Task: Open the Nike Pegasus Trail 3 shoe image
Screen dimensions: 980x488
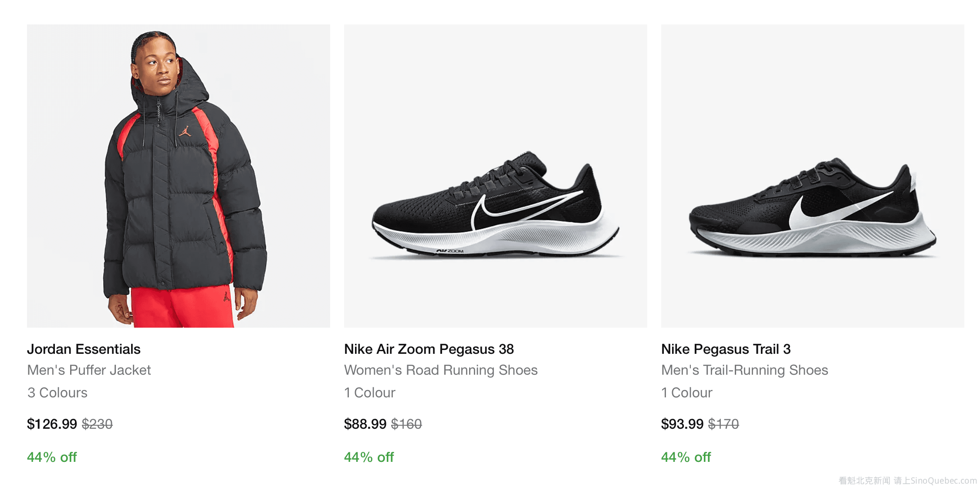Action: [812, 176]
